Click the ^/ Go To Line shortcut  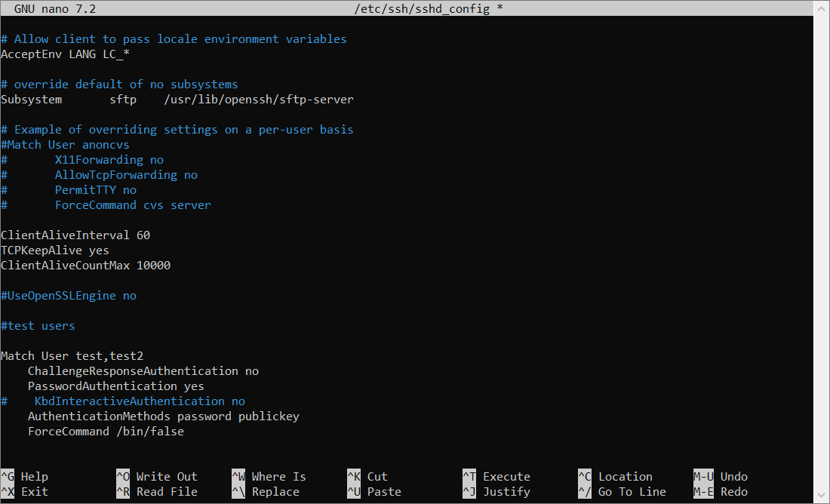click(x=622, y=492)
